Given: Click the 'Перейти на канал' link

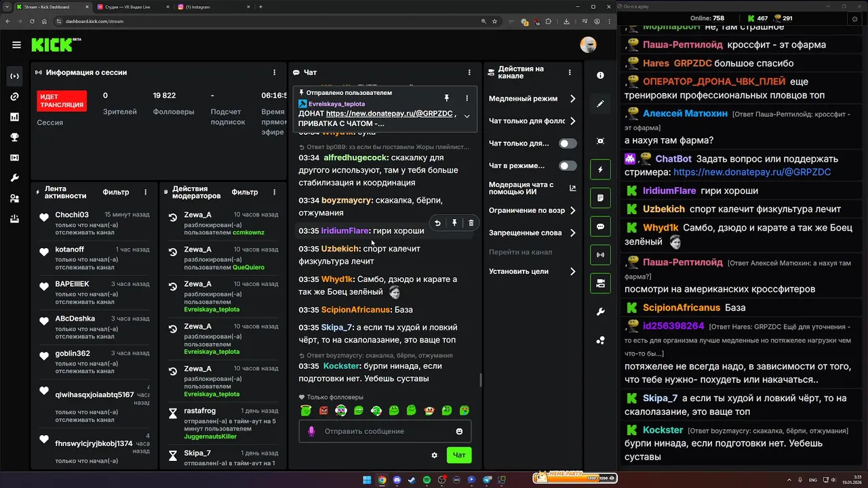Looking at the screenshot, I should [x=520, y=252].
